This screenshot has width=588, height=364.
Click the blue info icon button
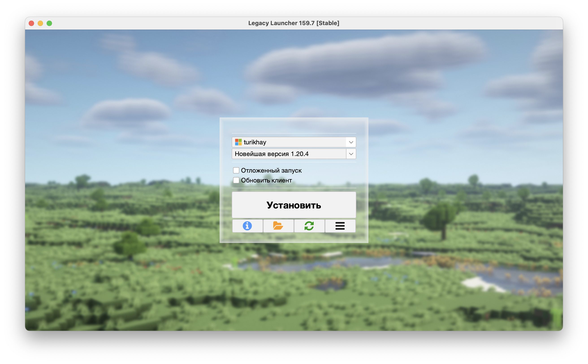pyautogui.click(x=247, y=226)
